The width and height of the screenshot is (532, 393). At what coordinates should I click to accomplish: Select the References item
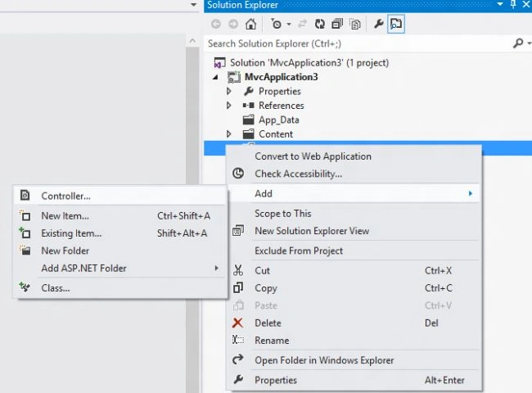(282, 106)
